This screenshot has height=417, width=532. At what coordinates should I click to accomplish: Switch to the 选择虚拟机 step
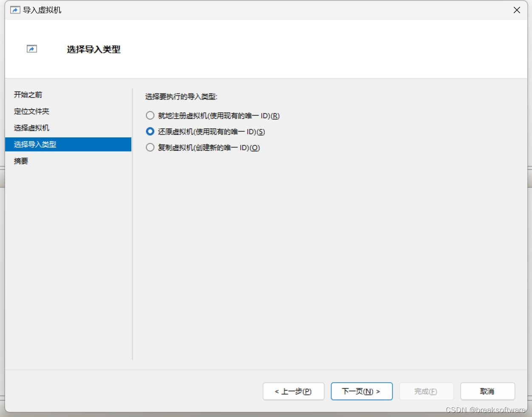pos(31,128)
